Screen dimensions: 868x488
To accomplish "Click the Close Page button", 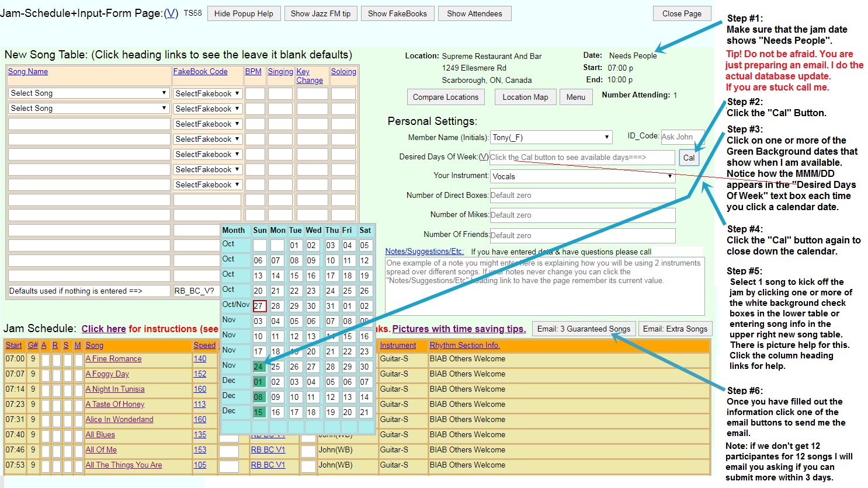I will [682, 13].
